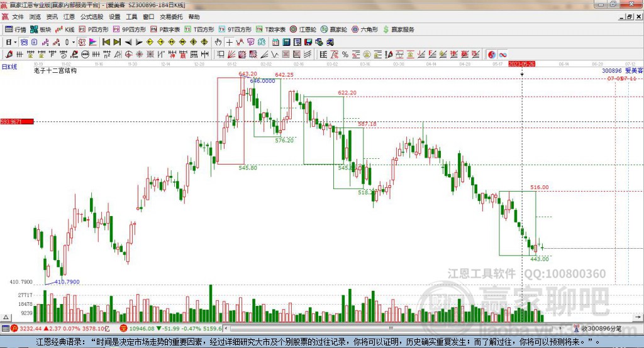Open the 六角形 hexagon tool
The image size is (644, 348).
[x=365, y=30]
